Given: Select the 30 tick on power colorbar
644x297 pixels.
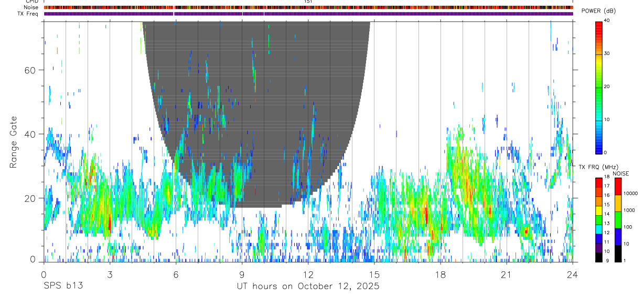Looking at the screenshot, I should pyautogui.click(x=607, y=53).
